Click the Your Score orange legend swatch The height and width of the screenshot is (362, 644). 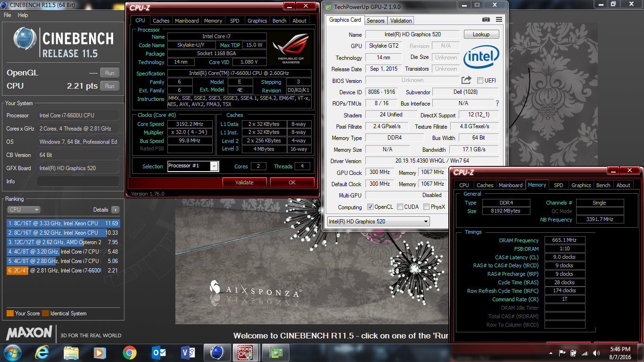coord(10,313)
